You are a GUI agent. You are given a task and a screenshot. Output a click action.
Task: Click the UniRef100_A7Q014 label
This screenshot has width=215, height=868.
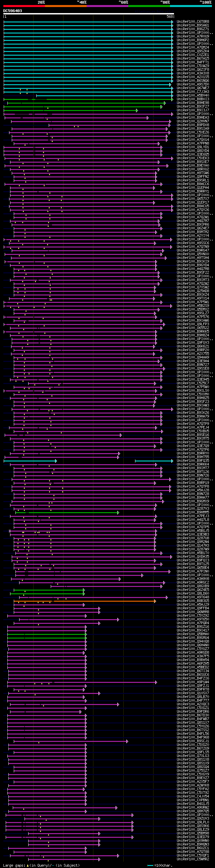tap(193, 140)
